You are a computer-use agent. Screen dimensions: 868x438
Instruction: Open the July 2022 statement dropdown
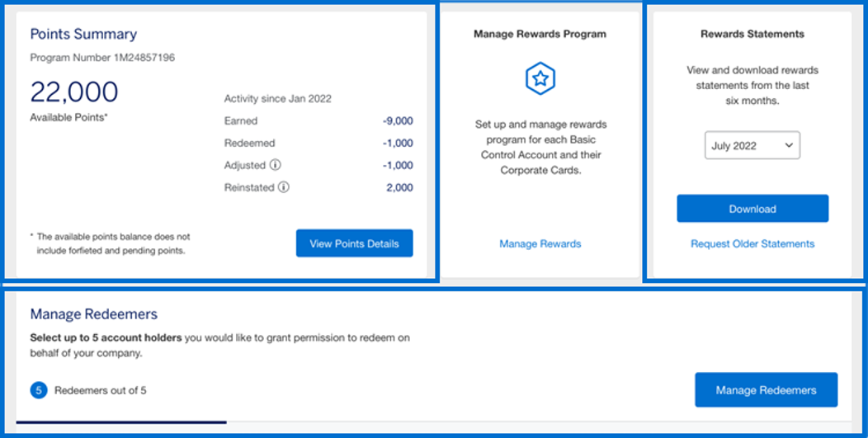(751, 146)
